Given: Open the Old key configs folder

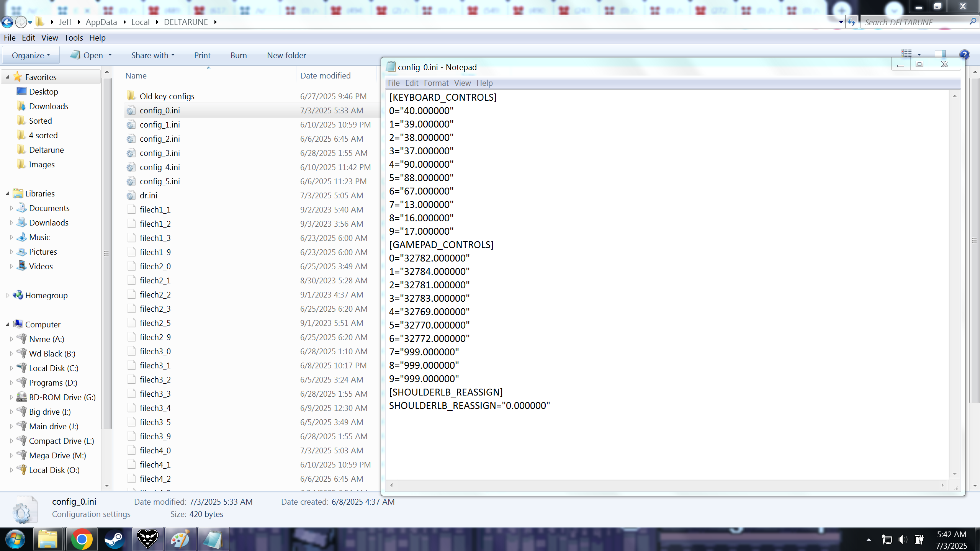Looking at the screenshot, I should pos(167,96).
